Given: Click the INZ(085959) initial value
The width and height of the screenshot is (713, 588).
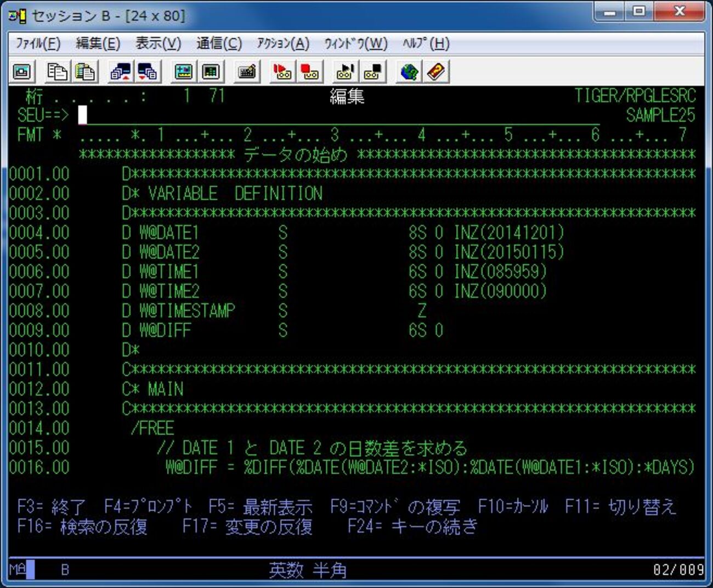Looking at the screenshot, I should (500, 272).
